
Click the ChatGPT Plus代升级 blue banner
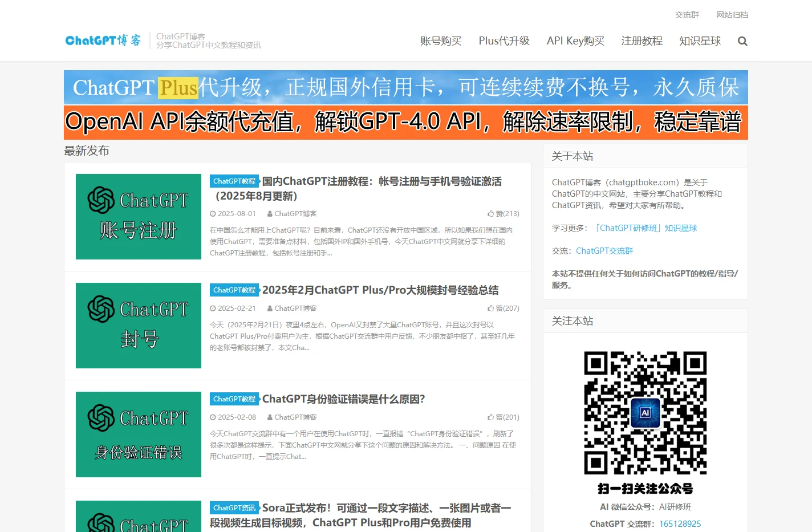point(406,87)
